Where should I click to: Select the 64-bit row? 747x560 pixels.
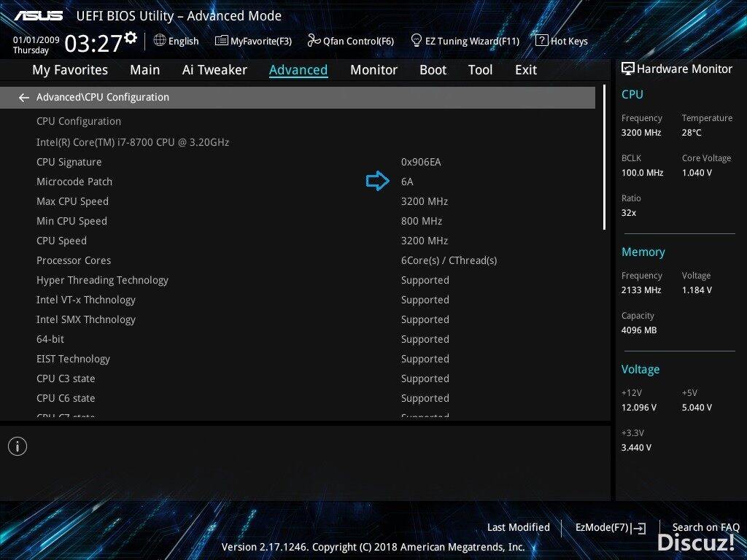pyautogui.click(x=298, y=340)
